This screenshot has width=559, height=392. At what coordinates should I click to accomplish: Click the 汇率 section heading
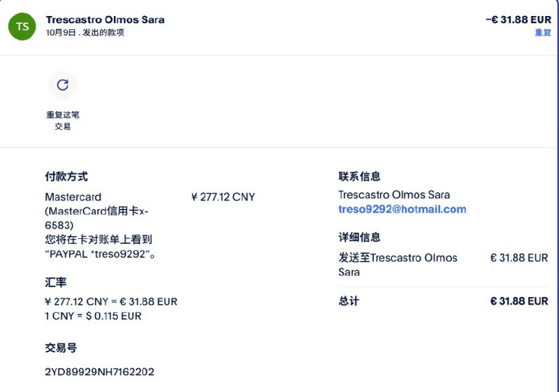point(56,282)
